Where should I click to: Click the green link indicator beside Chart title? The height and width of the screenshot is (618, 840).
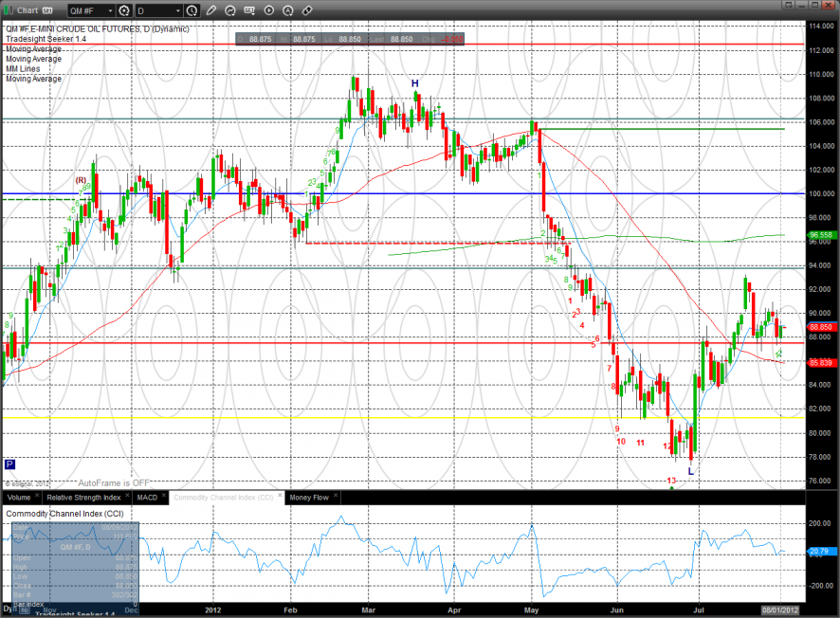click(x=7, y=10)
